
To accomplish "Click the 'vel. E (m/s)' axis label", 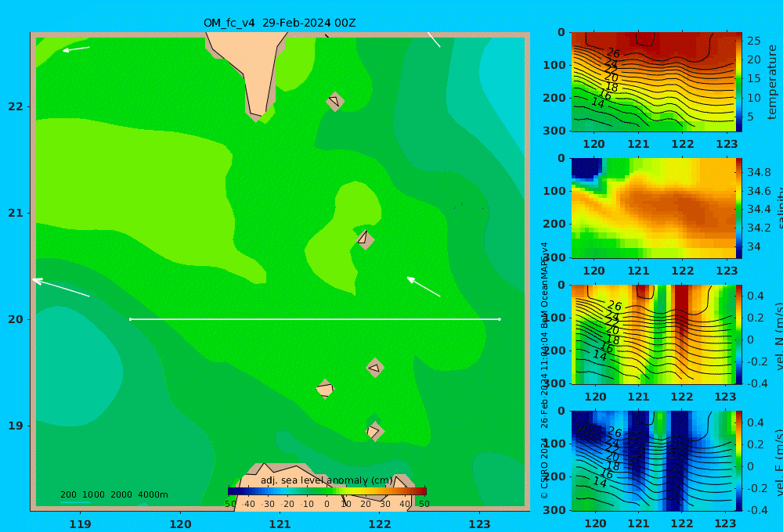I will pyautogui.click(x=779, y=462).
